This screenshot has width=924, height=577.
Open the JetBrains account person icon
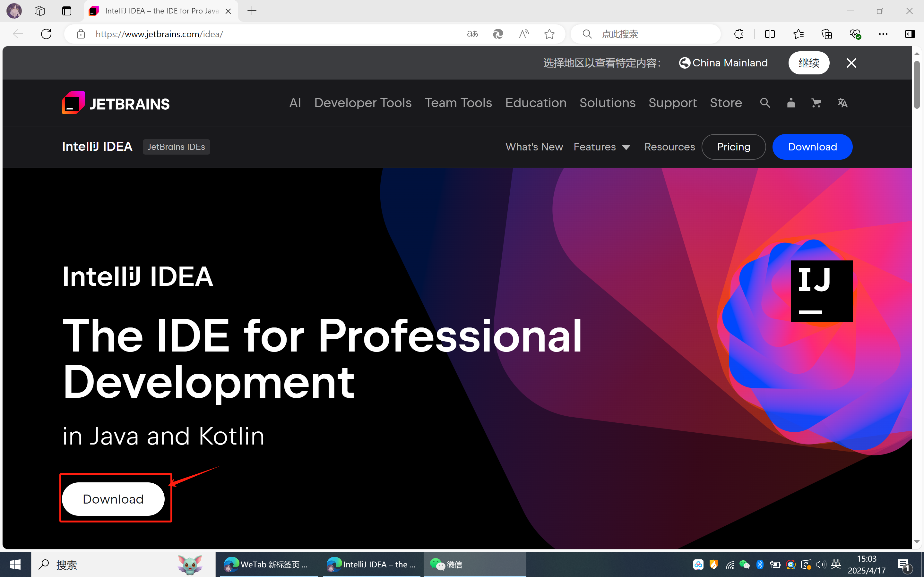(791, 103)
